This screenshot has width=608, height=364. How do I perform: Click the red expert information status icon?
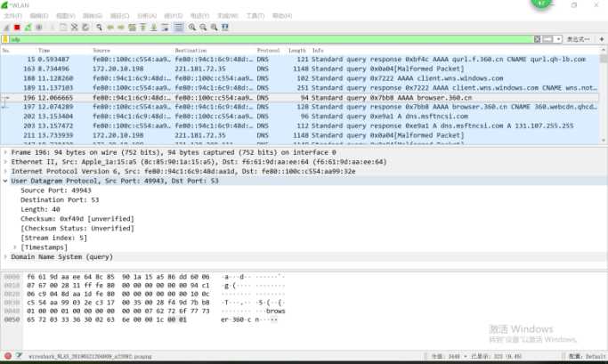[8, 356]
